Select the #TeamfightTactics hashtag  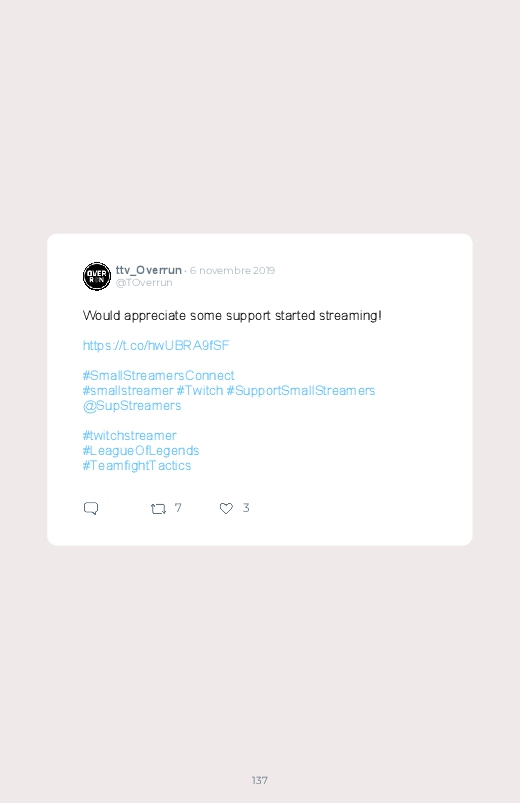[137, 466]
